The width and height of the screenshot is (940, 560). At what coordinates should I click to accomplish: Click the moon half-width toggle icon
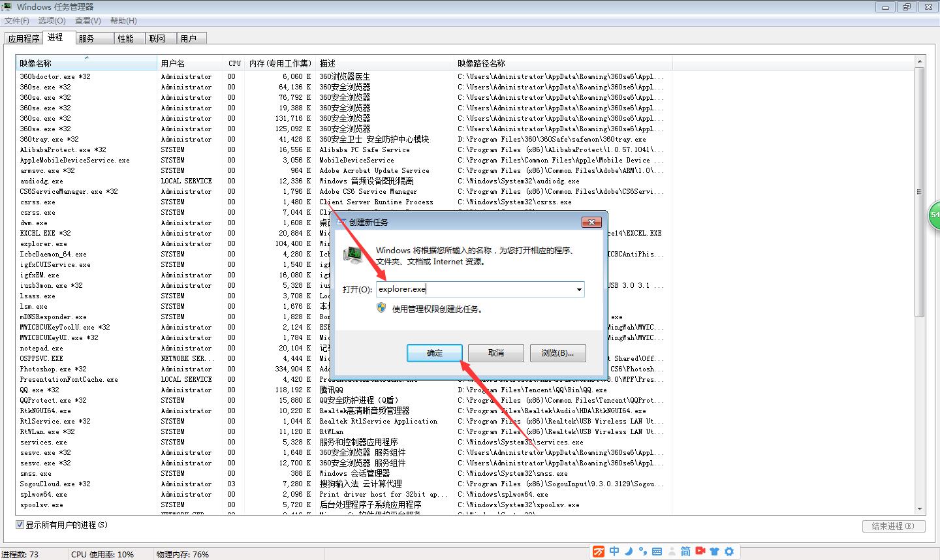pyautogui.click(x=629, y=552)
